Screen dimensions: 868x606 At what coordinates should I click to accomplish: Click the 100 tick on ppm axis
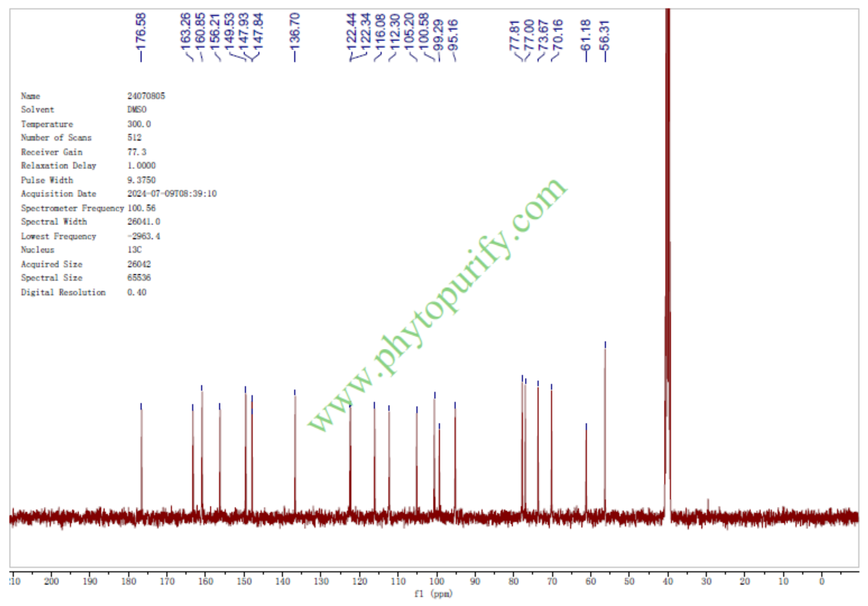point(437,581)
